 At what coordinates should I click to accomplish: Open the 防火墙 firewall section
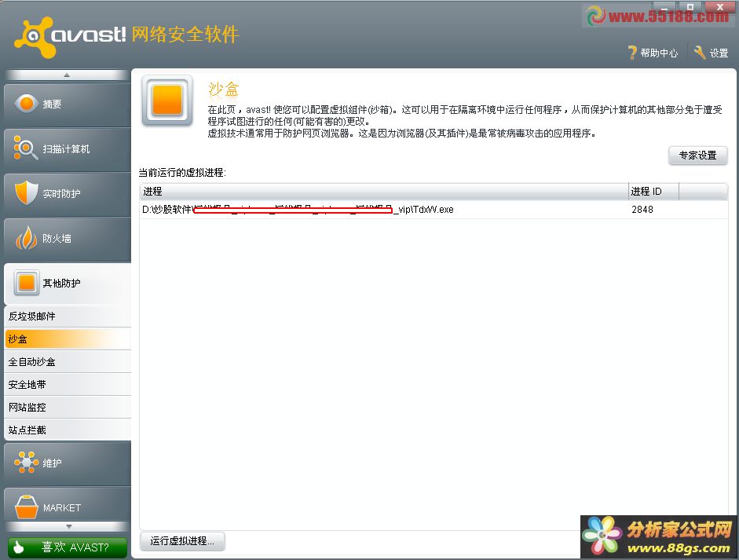(x=68, y=239)
